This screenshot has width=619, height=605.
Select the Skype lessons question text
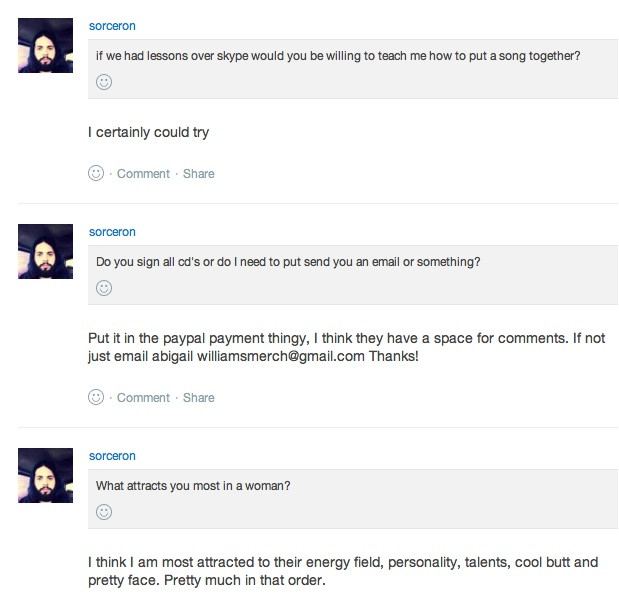(338, 56)
